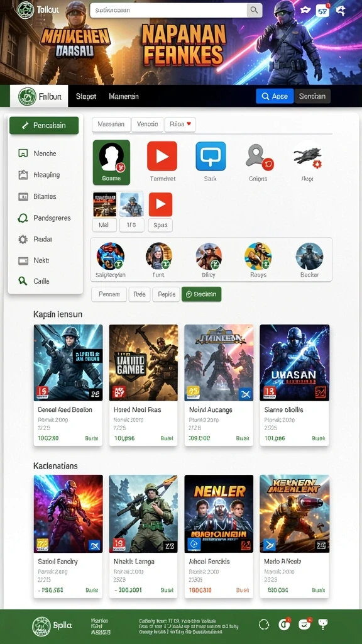Image resolution: width=362 pixels, height=644 pixels.
Task: Click the notification icon with red badge in header
Action: point(322,11)
